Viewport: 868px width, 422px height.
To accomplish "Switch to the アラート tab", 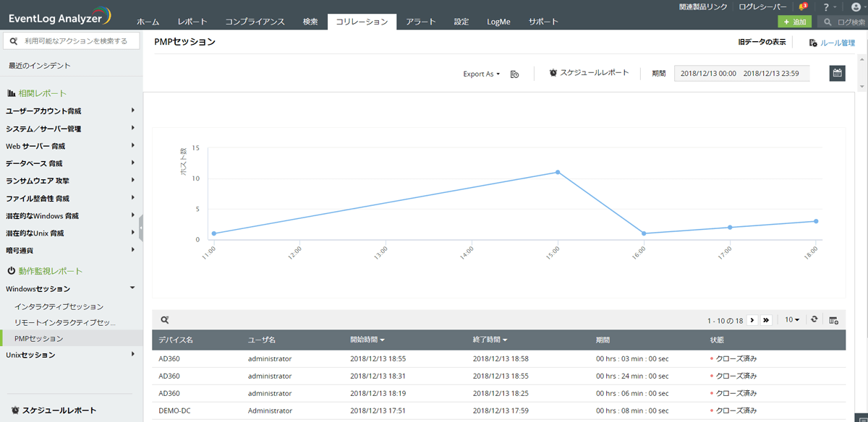I will coord(420,22).
